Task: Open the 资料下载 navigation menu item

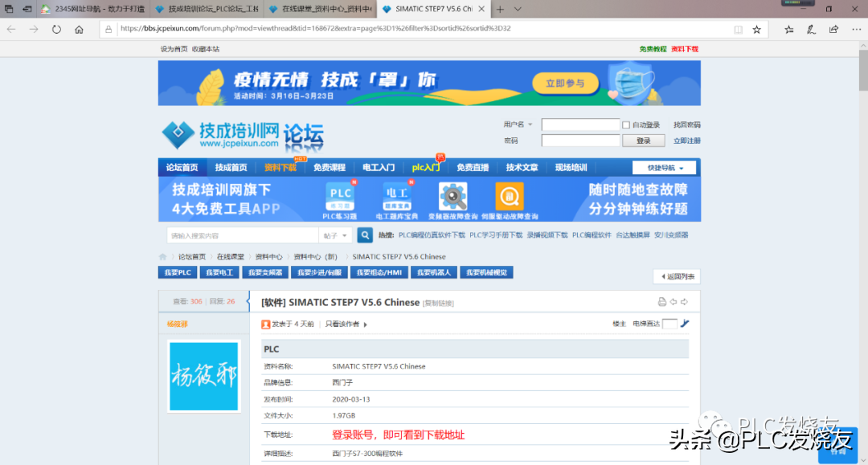Action: 280,168
